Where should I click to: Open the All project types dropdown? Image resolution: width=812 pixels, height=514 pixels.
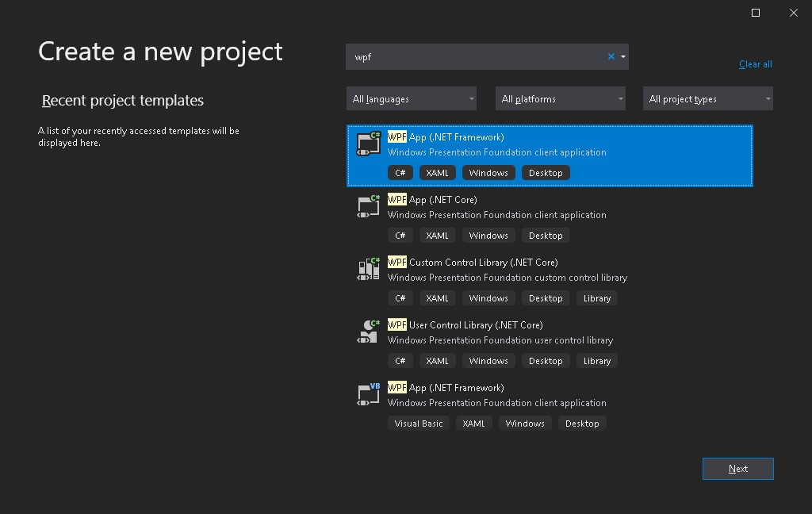(707, 98)
